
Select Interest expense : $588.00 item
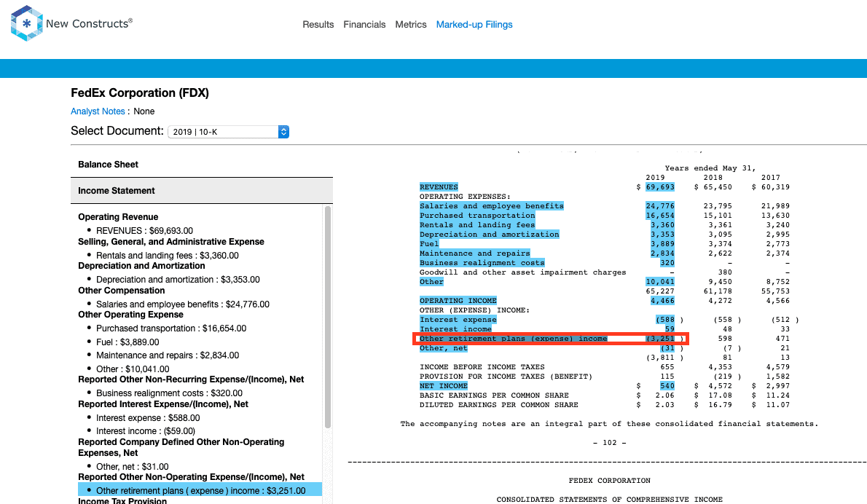[148, 418]
